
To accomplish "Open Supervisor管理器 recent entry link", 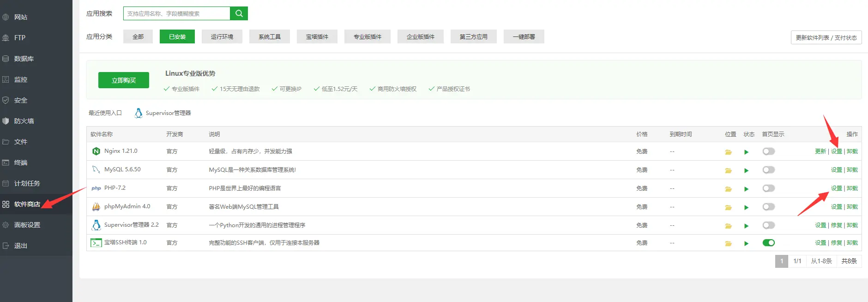I will point(168,113).
